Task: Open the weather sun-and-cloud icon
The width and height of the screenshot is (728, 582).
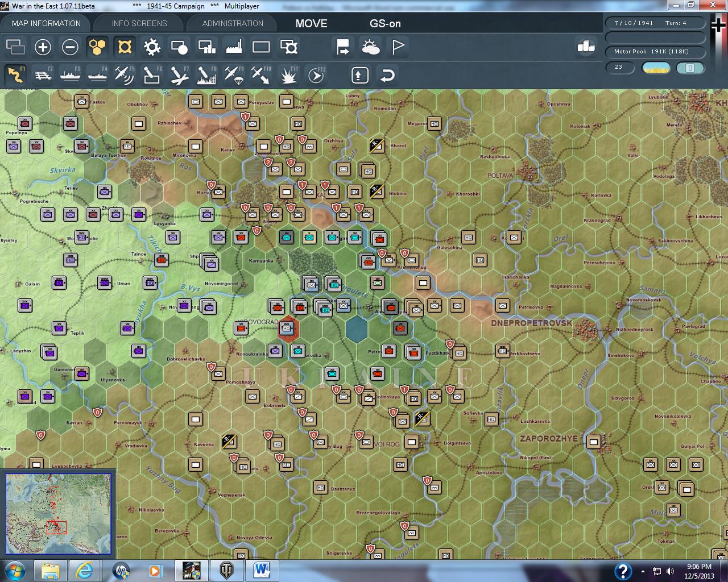Action: tap(370, 47)
